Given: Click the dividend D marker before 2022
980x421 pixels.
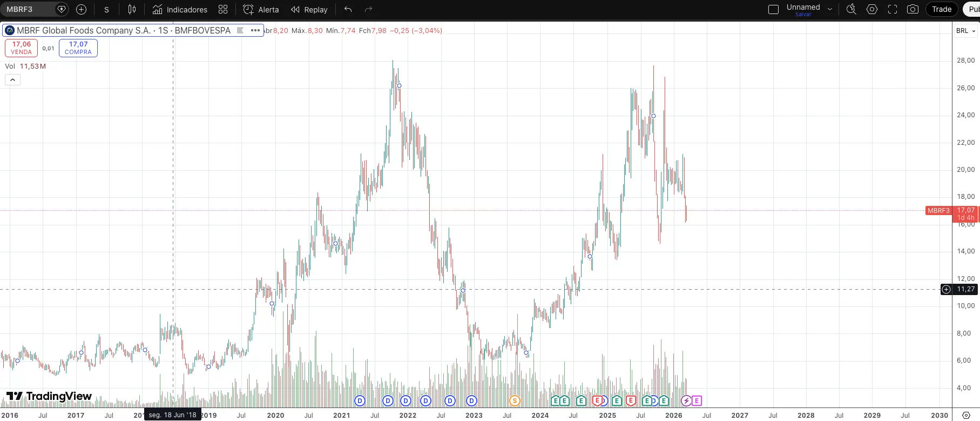Looking at the screenshot, I should point(405,400).
